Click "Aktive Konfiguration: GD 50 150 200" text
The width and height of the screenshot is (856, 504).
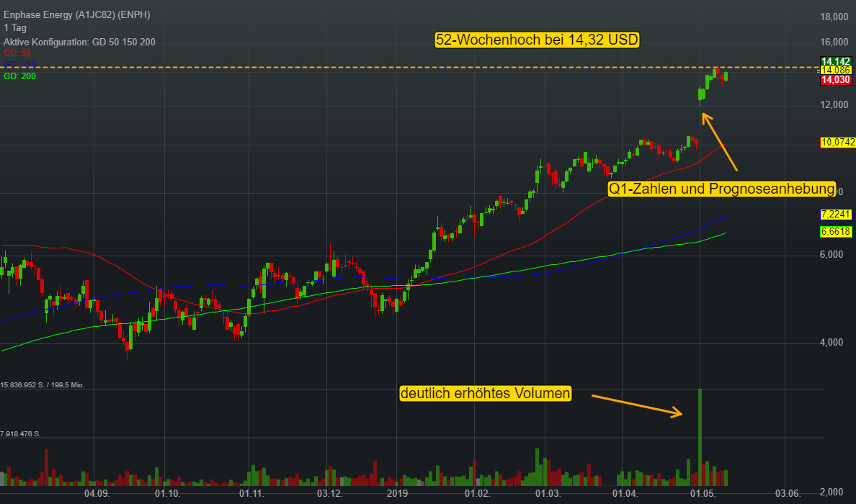(x=79, y=42)
